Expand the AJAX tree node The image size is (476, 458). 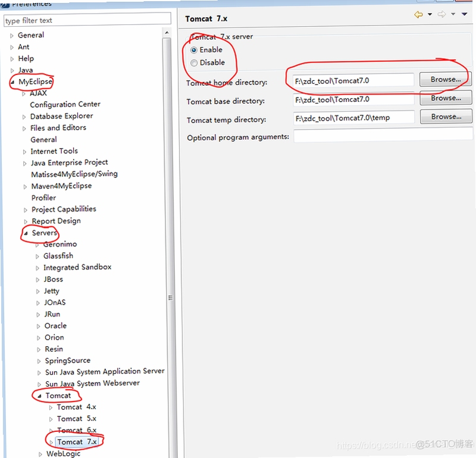23,94
